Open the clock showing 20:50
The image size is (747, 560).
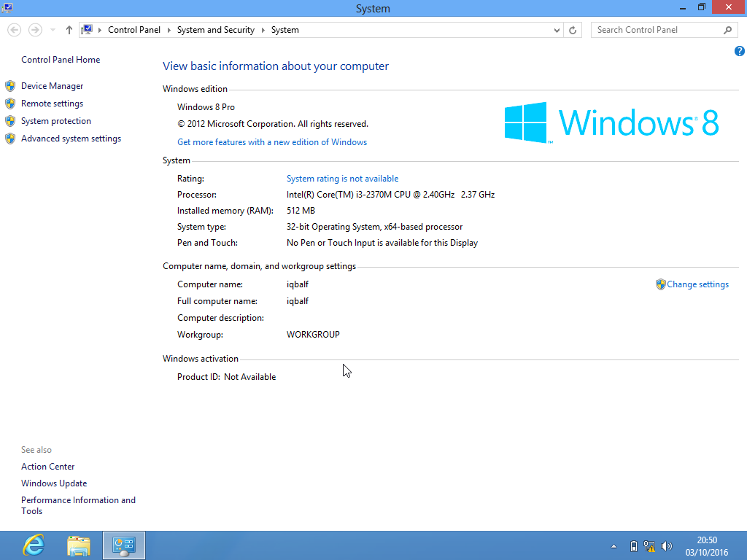[706, 545]
